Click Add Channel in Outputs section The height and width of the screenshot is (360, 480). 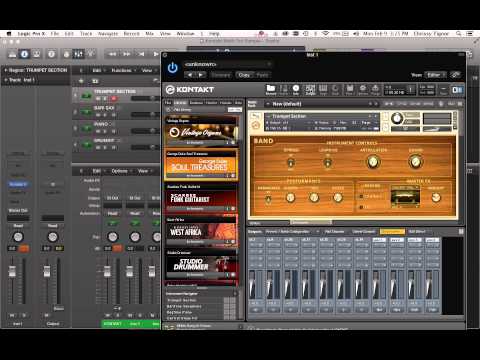click(x=334, y=231)
